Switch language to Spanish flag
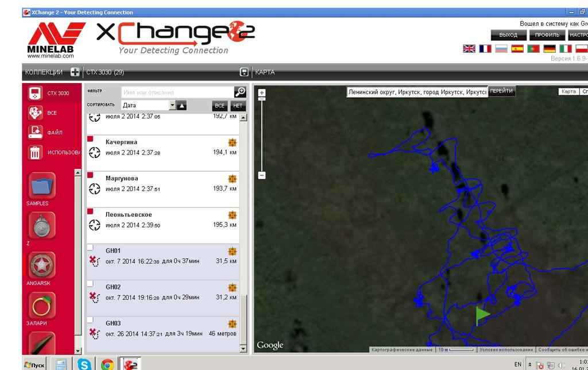Image resolution: width=588 pixels, height=370 pixels. coord(517,49)
